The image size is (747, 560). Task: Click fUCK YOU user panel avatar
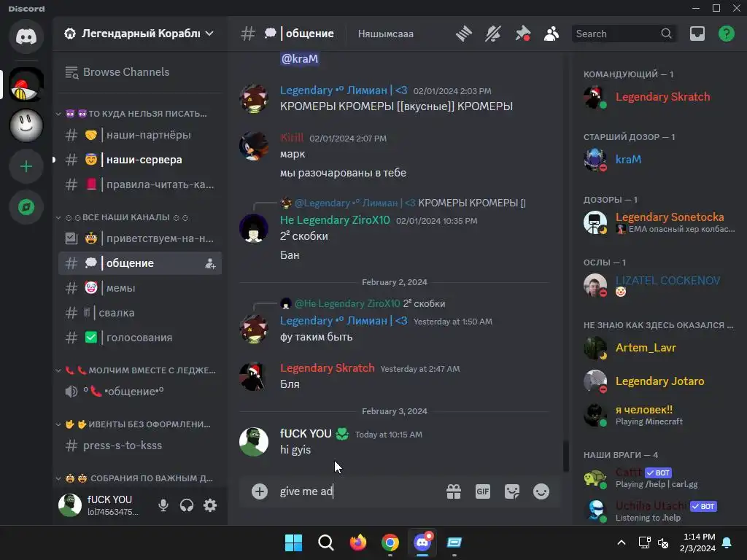click(70, 505)
